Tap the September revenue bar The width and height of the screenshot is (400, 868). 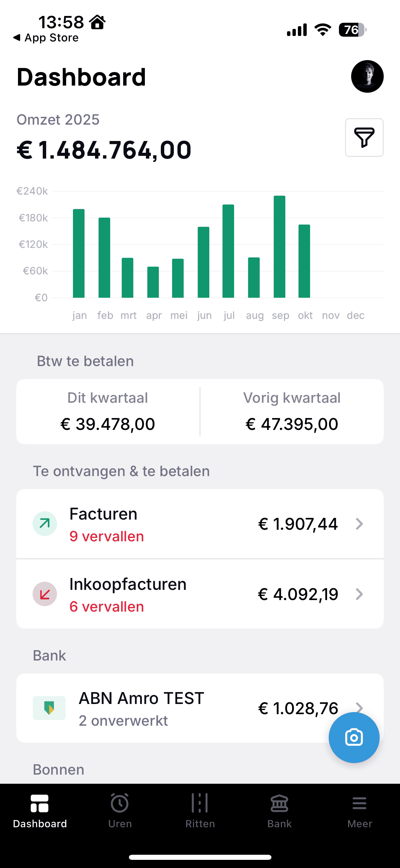coord(280,247)
